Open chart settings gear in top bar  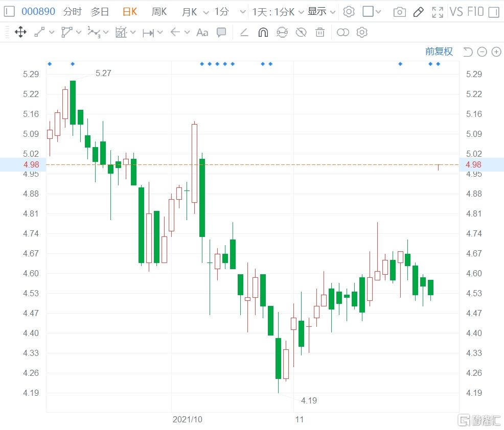pyautogui.click(x=349, y=12)
